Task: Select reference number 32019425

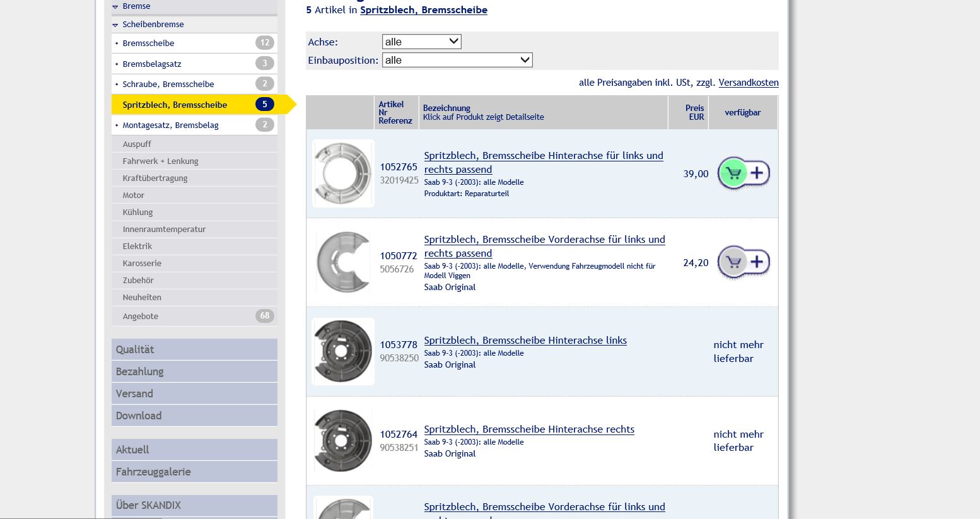Action: pyautogui.click(x=399, y=180)
